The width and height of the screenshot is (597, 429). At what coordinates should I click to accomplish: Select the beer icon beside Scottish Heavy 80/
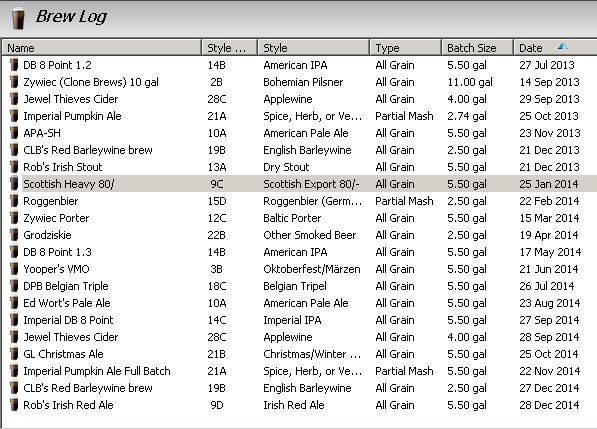click(x=14, y=184)
